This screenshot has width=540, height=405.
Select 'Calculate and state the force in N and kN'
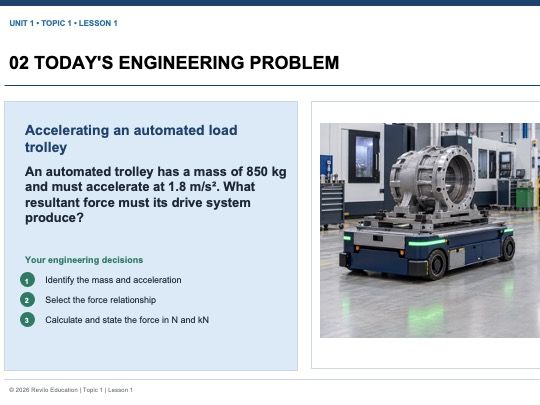pyautogui.click(x=127, y=320)
